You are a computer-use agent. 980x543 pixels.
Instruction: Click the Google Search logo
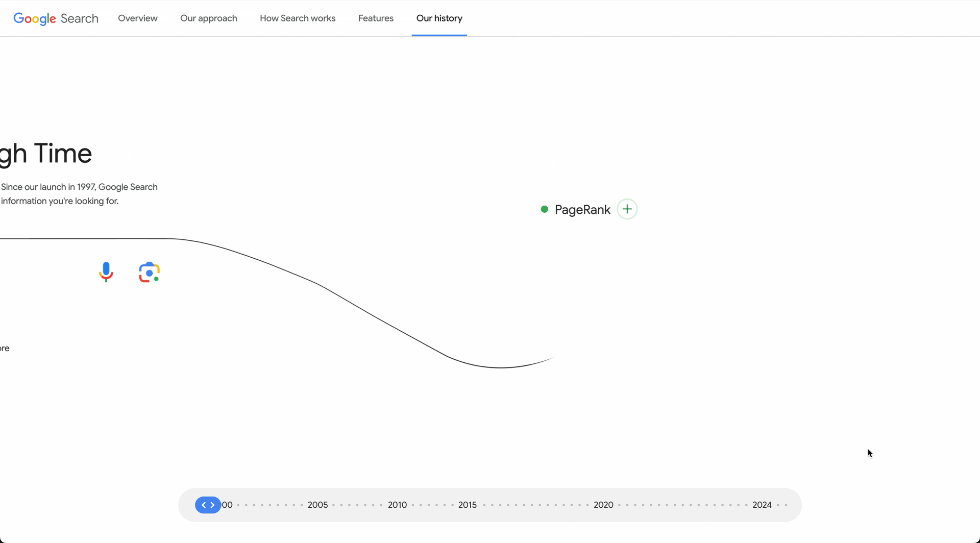point(56,18)
